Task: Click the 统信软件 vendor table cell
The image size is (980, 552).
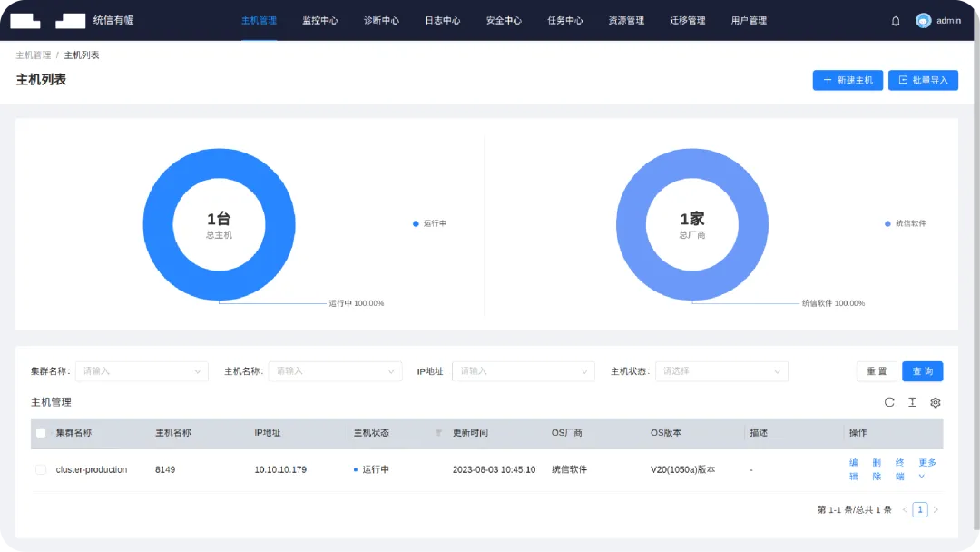Action: click(569, 469)
